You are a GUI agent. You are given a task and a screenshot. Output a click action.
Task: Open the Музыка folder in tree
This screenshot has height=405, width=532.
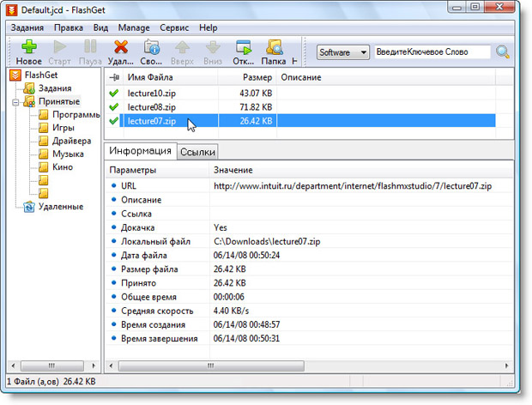coord(68,154)
